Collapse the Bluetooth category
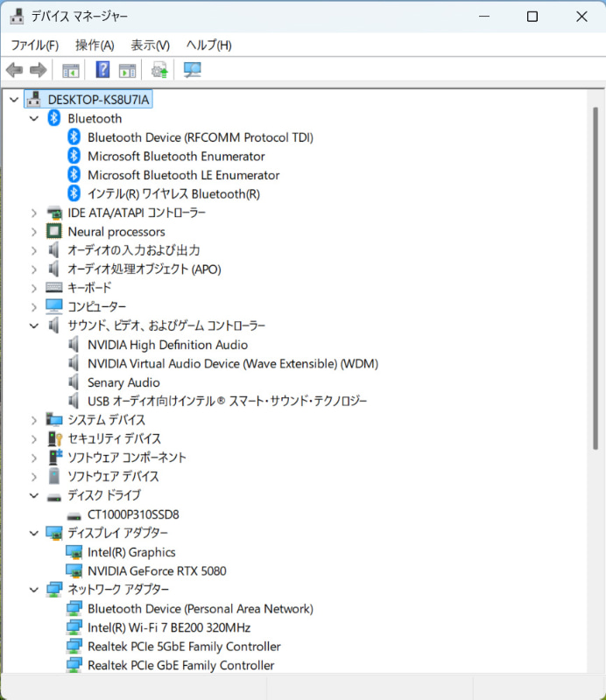Image resolution: width=606 pixels, height=700 pixels. point(34,118)
